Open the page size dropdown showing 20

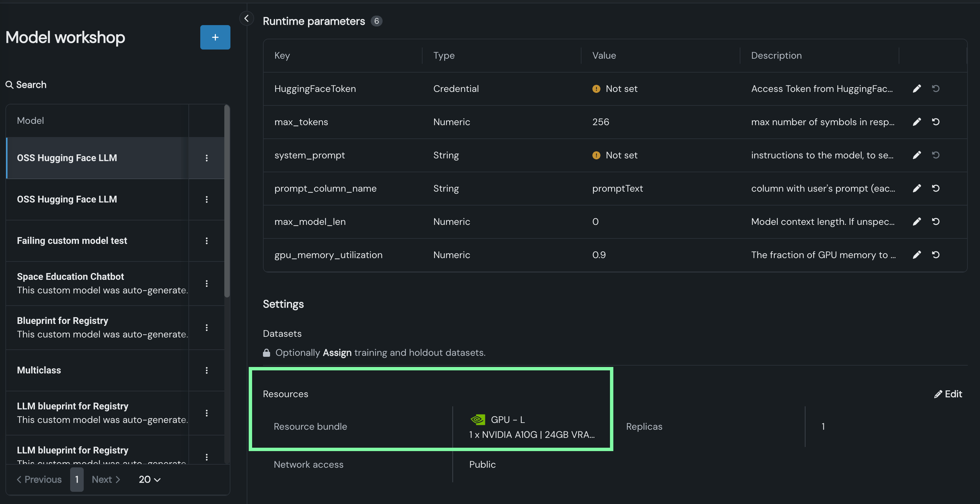[x=149, y=479]
